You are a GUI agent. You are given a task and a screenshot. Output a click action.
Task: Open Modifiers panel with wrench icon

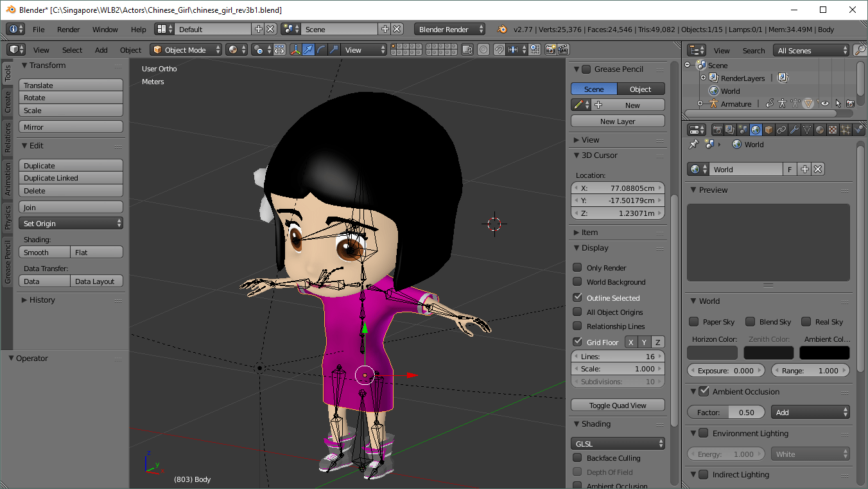pyautogui.click(x=795, y=129)
